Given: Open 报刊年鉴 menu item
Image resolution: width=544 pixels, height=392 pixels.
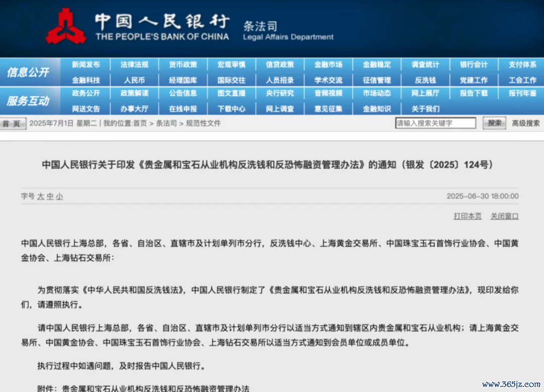Looking at the screenshot, I should point(522,93).
